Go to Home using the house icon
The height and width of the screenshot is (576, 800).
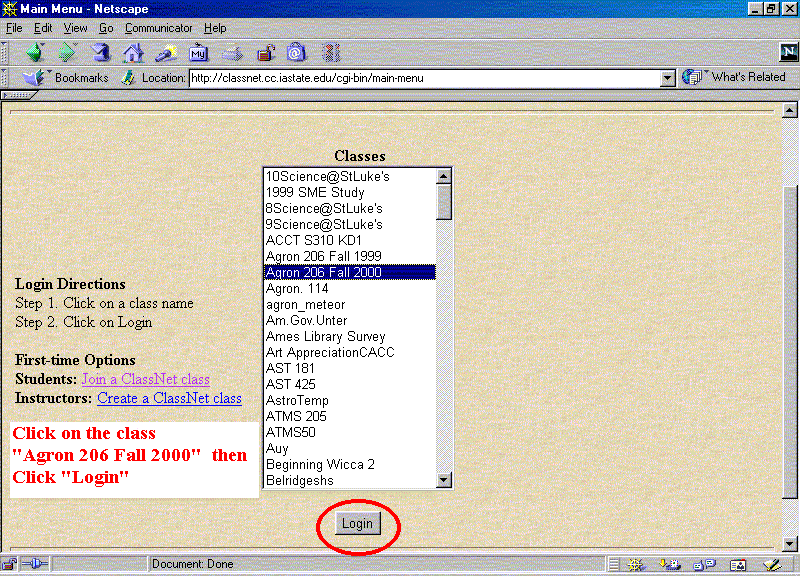[x=133, y=52]
